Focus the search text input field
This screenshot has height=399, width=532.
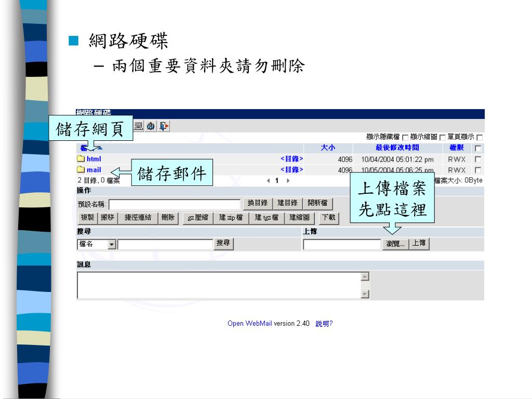tap(165, 245)
